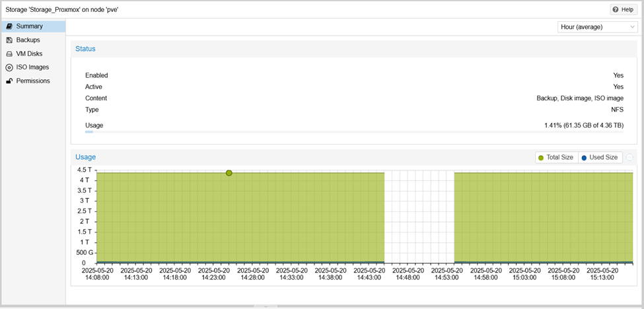
Task: Click the ISO Images disc icon
Action: [x=9, y=67]
